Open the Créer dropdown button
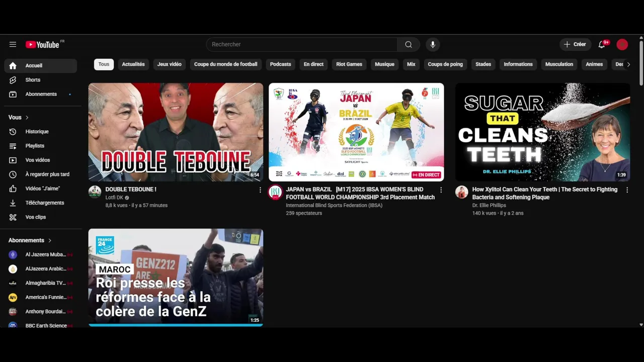Image resolution: width=644 pixels, height=362 pixels. tap(575, 44)
